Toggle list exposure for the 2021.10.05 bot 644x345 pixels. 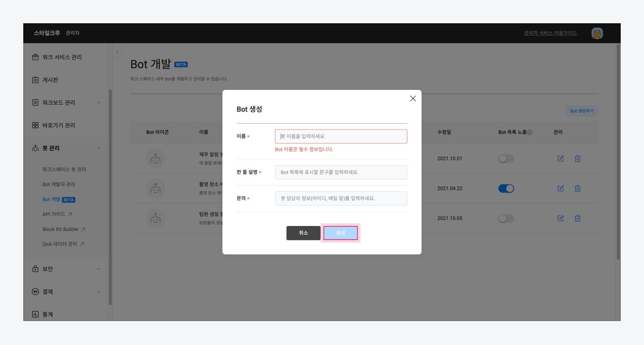coord(506,218)
